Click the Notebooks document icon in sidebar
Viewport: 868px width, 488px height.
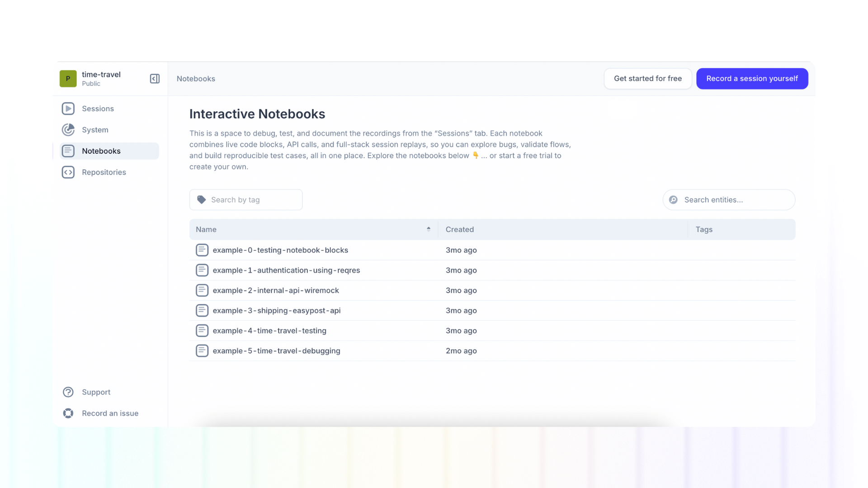point(68,151)
